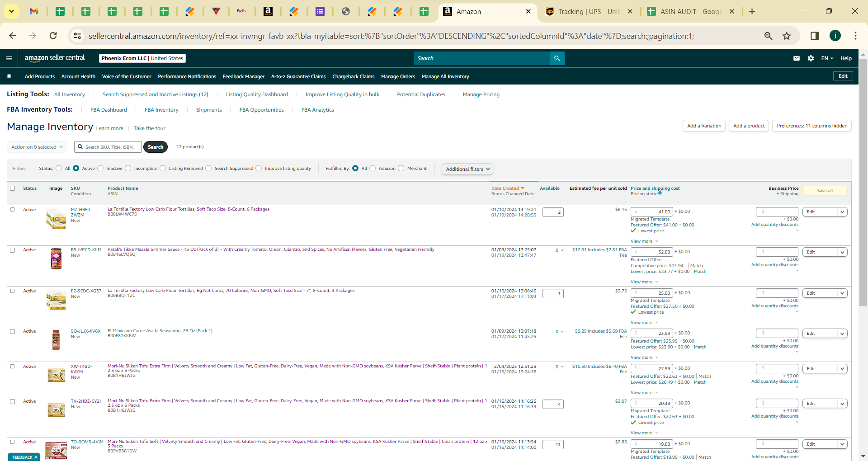The image size is (868, 461).
Task: Check the select-all rows checkbox
Action: 13,188
